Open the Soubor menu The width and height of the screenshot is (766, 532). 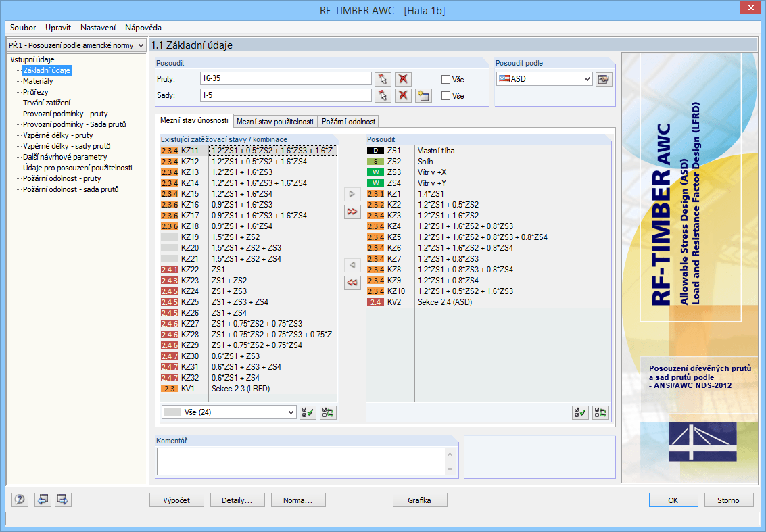tap(23, 28)
